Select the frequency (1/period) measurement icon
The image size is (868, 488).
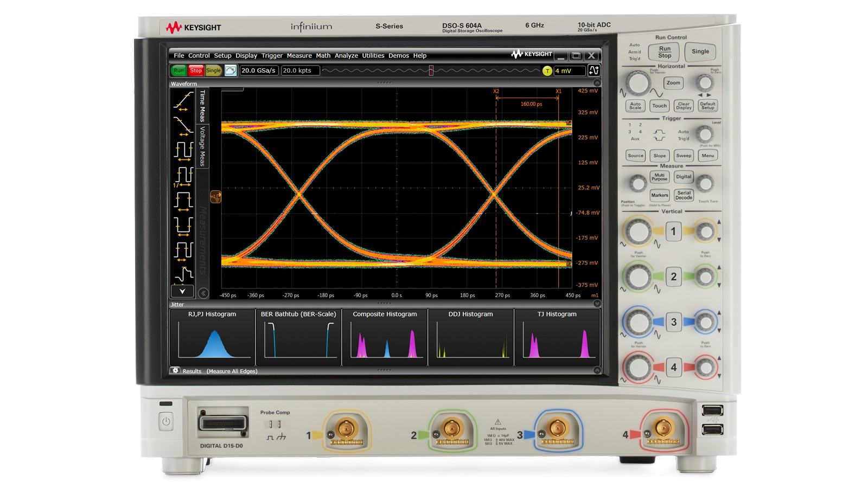182,182
